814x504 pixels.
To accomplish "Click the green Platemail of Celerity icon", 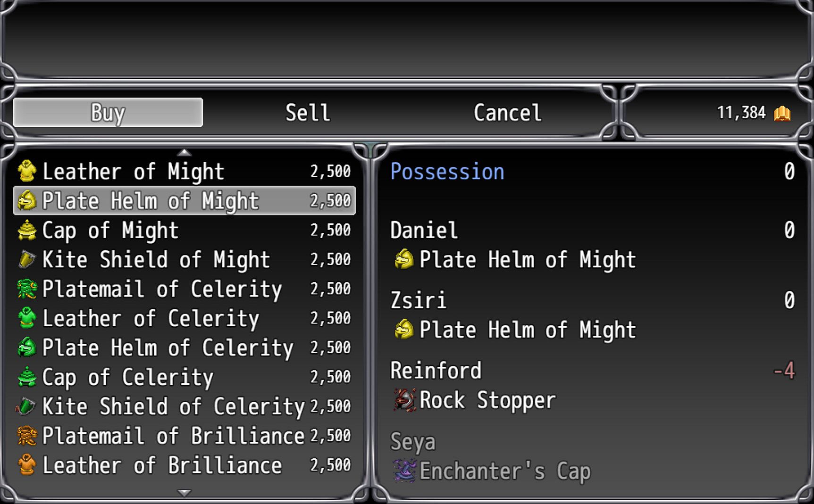I will tap(27, 289).
